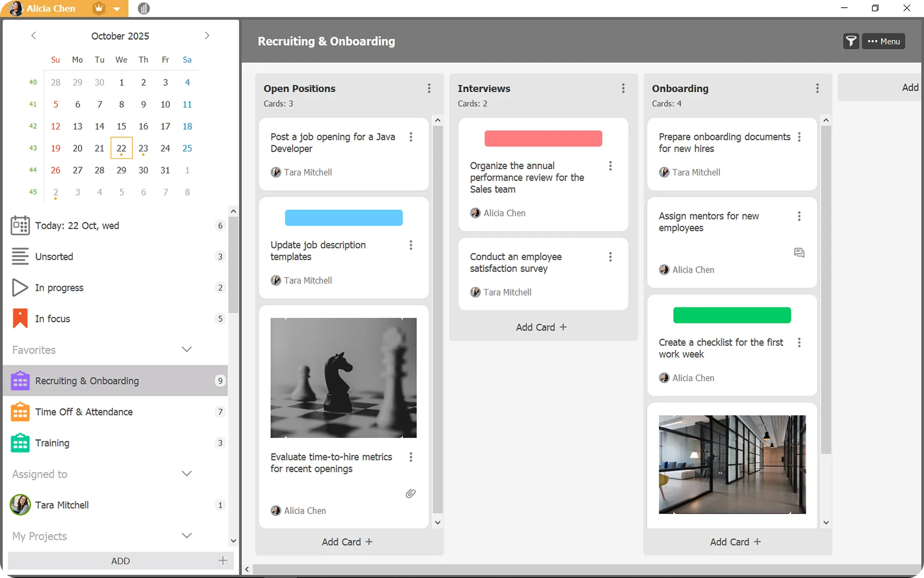Open the In focus bookmark list

(20, 318)
